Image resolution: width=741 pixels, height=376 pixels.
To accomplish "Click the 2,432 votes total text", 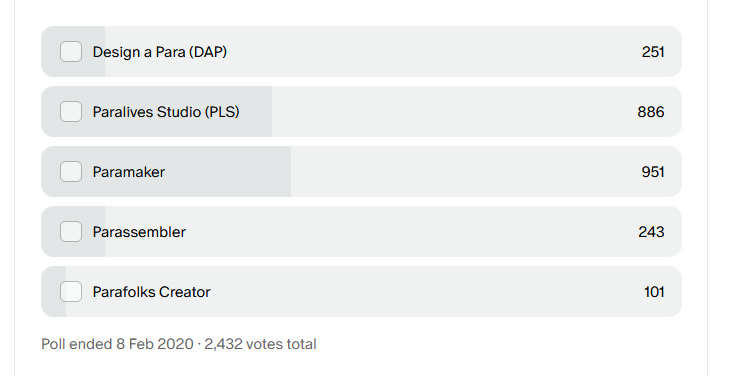I will (260, 344).
